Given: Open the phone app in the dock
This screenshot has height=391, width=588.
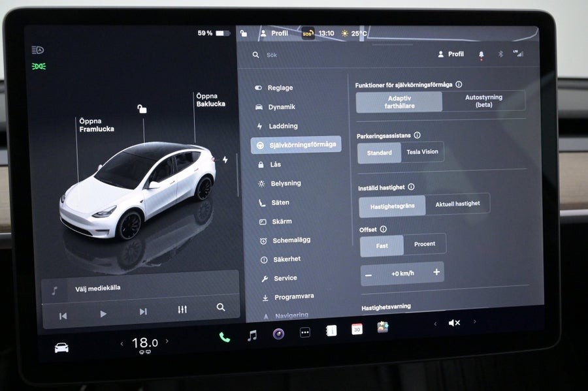Looking at the screenshot, I should click(x=224, y=337).
